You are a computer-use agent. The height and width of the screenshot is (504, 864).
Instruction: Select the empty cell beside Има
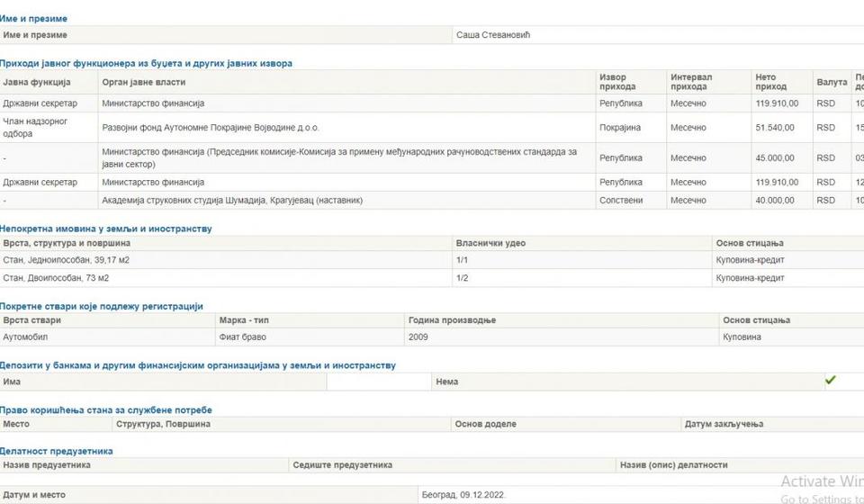point(379,382)
